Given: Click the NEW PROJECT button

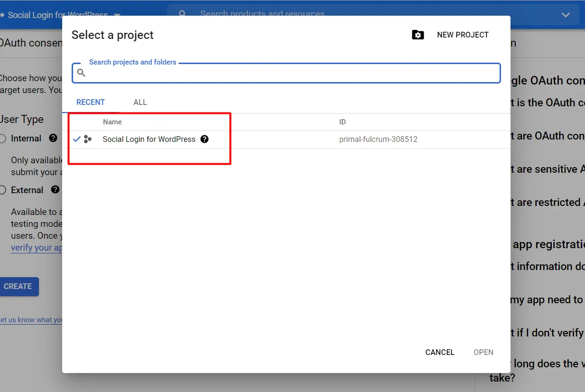Looking at the screenshot, I should point(463,35).
